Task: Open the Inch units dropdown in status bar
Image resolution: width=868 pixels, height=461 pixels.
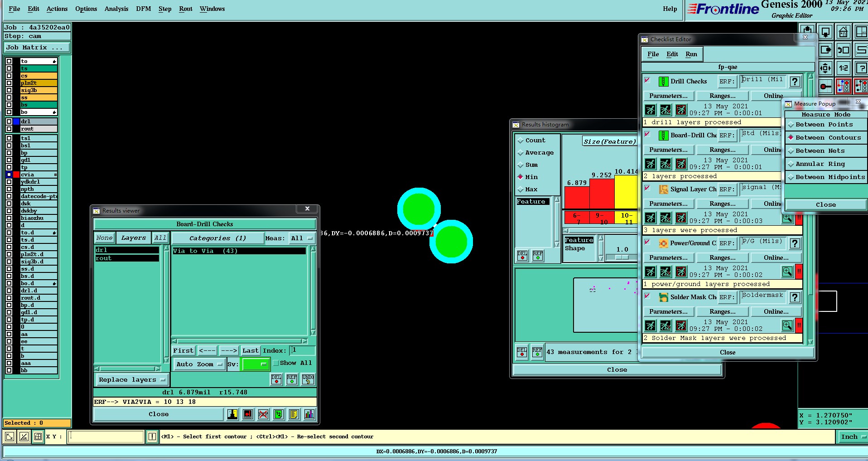Action: 854,437
